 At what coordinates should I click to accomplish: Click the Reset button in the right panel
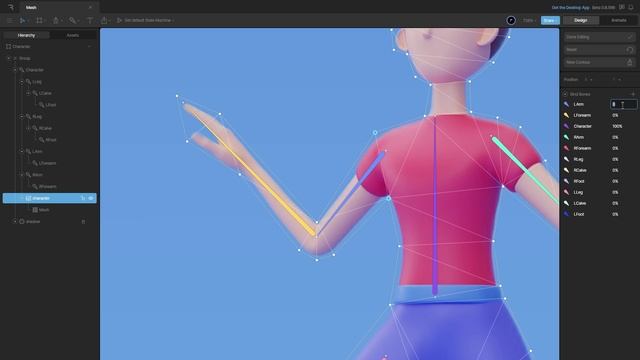click(599, 50)
